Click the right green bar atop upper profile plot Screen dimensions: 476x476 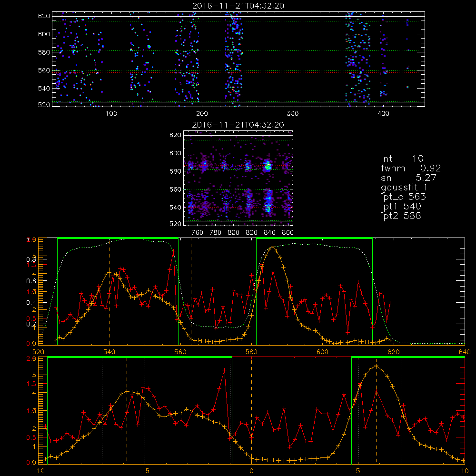(314, 238)
